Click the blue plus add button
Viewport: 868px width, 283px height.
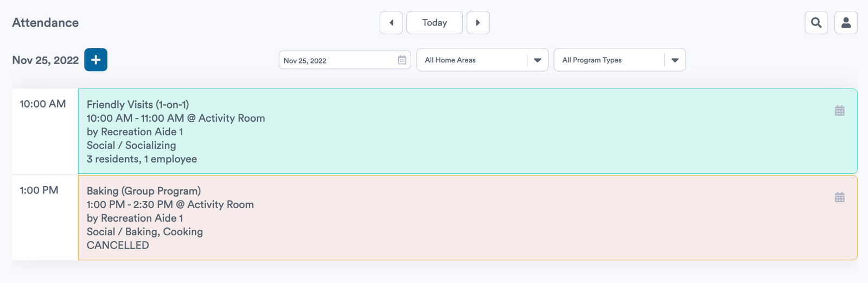pyautogui.click(x=96, y=60)
